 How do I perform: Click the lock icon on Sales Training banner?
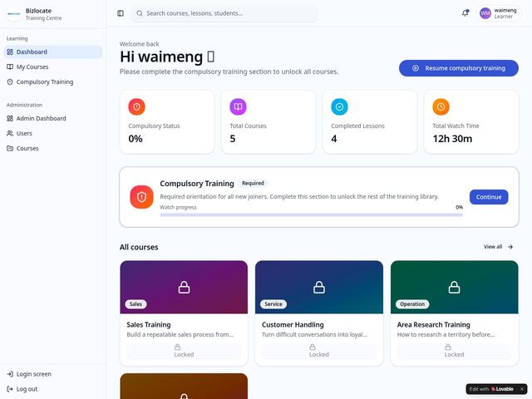coord(184,287)
